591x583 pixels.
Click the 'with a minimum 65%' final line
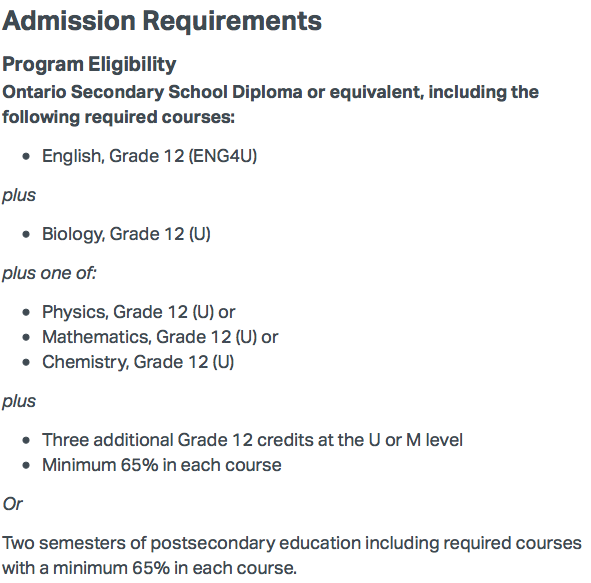coord(149,568)
